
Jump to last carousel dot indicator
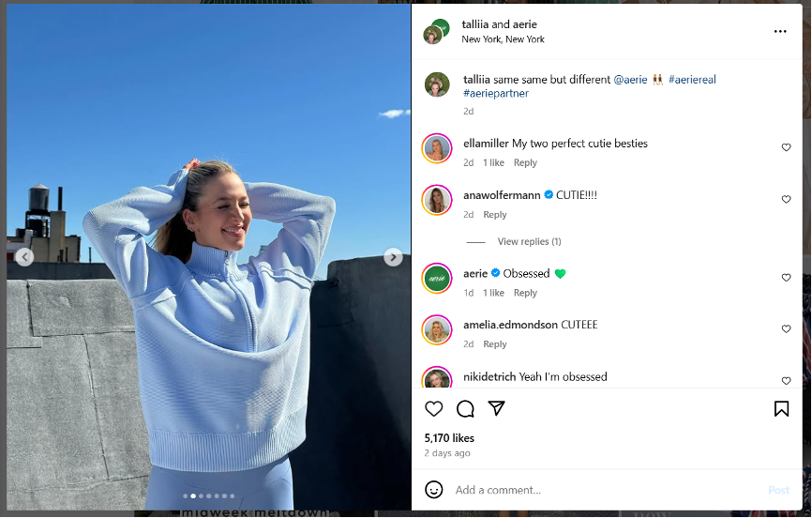(232, 496)
